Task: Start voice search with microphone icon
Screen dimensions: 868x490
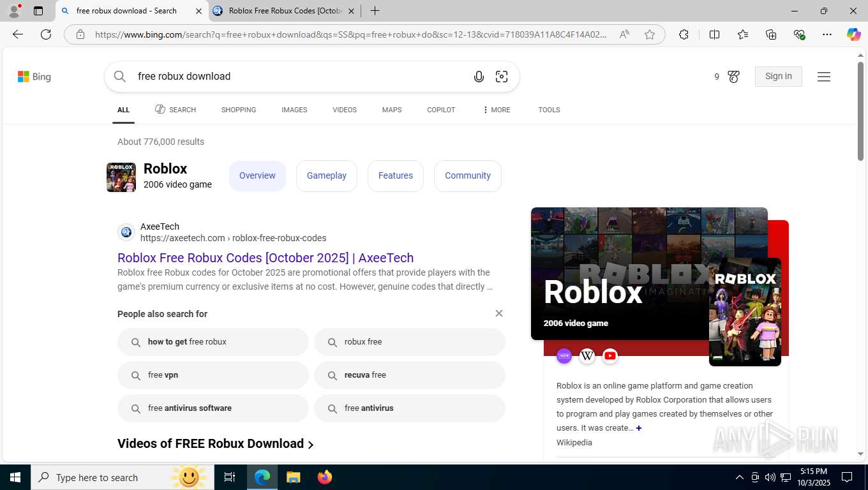Action: (x=479, y=77)
